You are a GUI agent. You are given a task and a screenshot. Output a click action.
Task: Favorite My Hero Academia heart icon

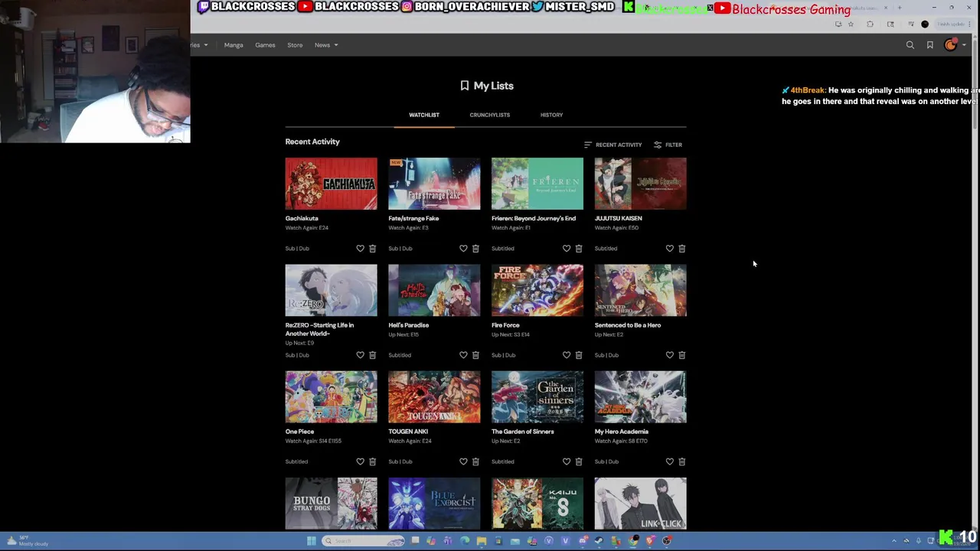pos(670,461)
